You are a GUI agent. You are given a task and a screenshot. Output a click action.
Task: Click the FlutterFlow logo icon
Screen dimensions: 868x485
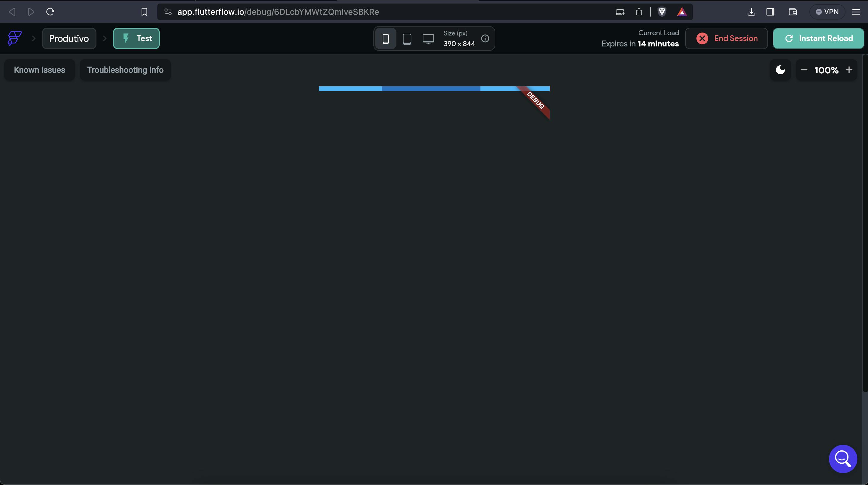tap(15, 38)
